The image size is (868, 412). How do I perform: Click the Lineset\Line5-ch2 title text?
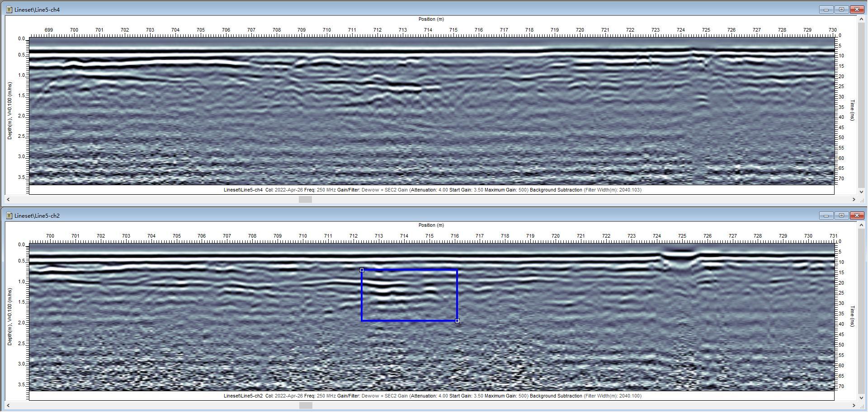pyautogui.click(x=37, y=215)
